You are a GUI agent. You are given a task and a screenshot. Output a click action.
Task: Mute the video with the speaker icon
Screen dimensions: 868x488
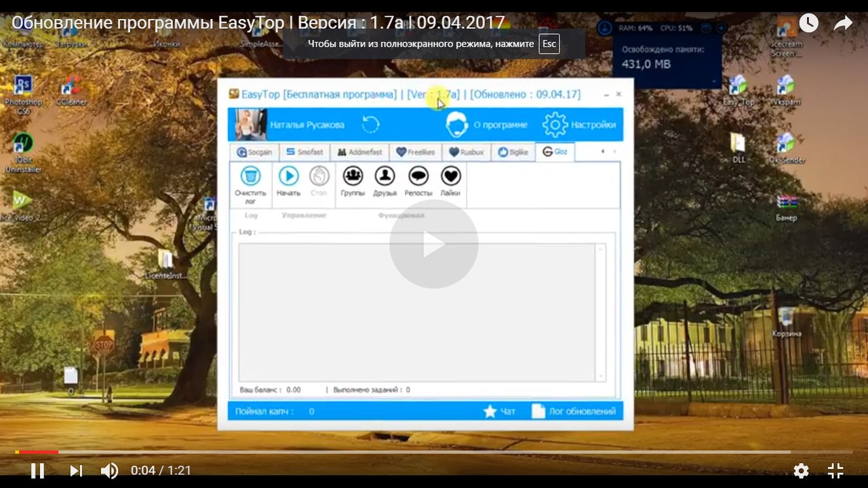(x=109, y=470)
